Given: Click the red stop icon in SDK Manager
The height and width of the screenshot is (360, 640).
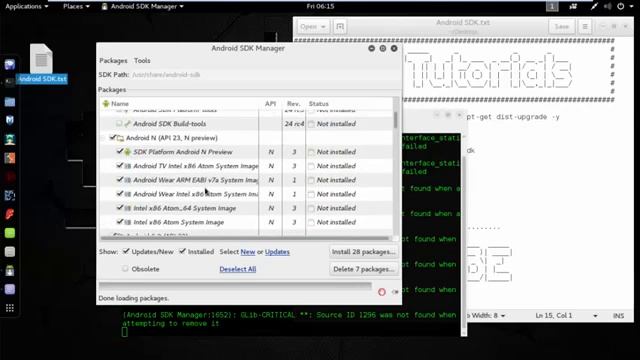Looking at the screenshot, I should click(x=382, y=292).
